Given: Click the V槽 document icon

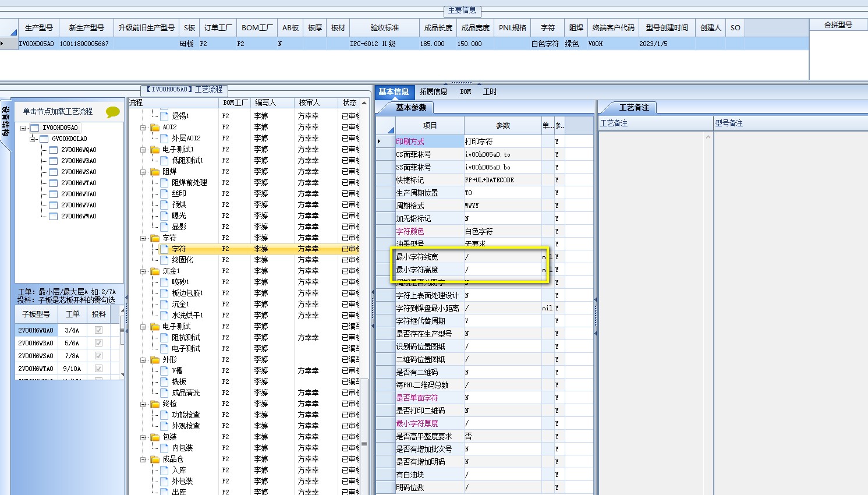Looking at the screenshot, I should 164,370.
